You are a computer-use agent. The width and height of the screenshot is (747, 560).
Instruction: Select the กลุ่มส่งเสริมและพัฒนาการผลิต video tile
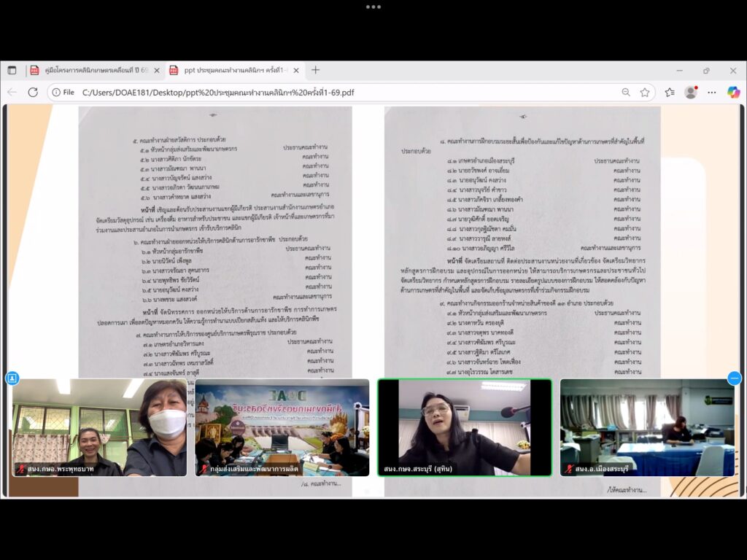(282, 427)
